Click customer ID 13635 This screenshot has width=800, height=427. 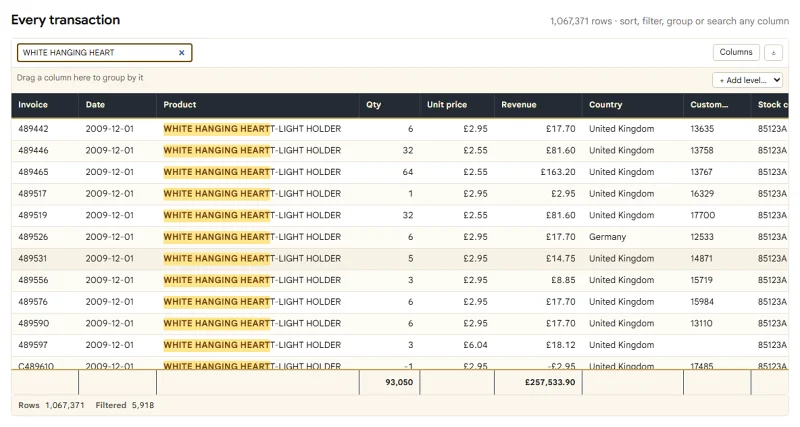[702, 129]
